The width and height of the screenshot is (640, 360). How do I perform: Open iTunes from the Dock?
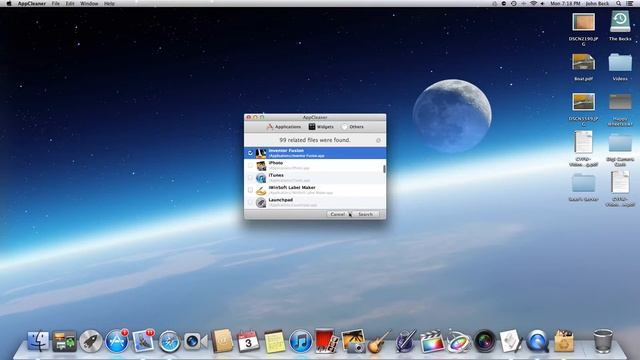[x=300, y=341]
